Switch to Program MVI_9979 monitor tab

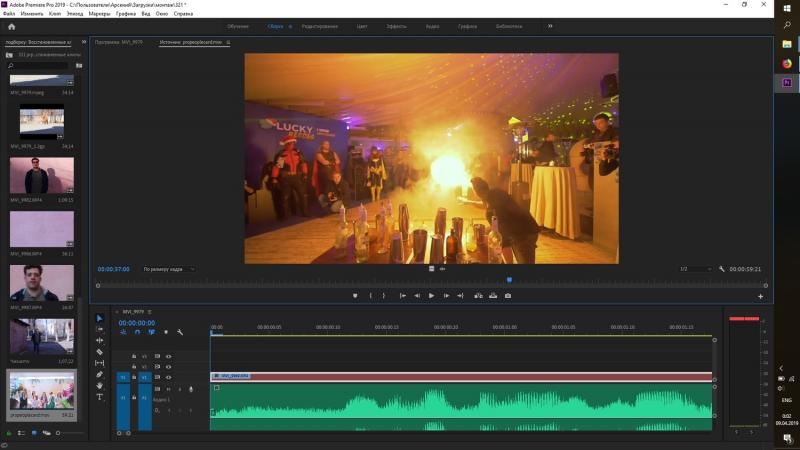[x=118, y=42]
